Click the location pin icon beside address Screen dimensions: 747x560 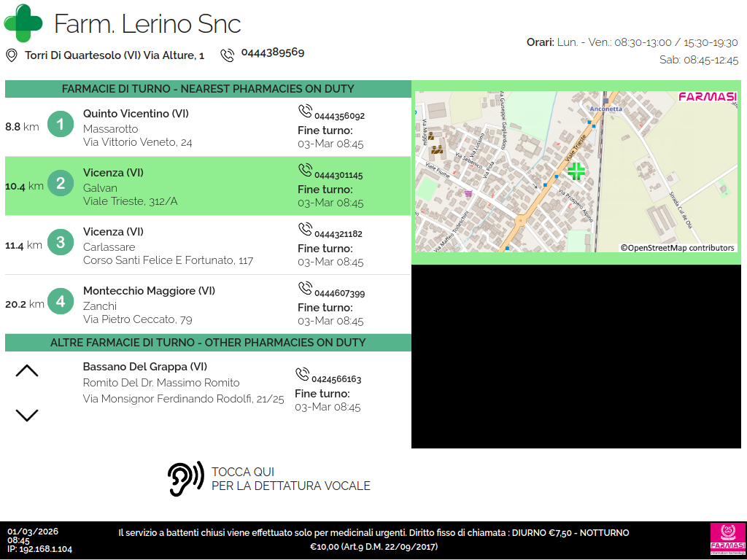12,55
